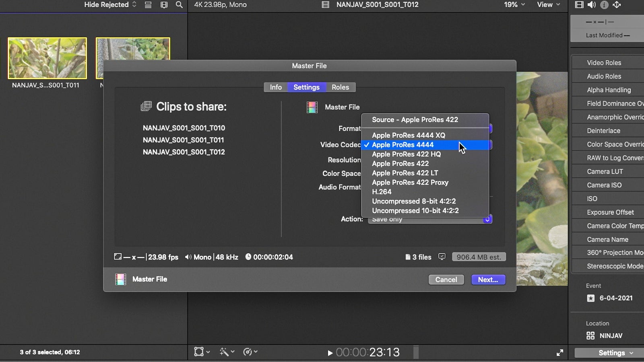Select Deinterlace in inspector
This screenshot has width=644, height=362.
click(x=603, y=131)
